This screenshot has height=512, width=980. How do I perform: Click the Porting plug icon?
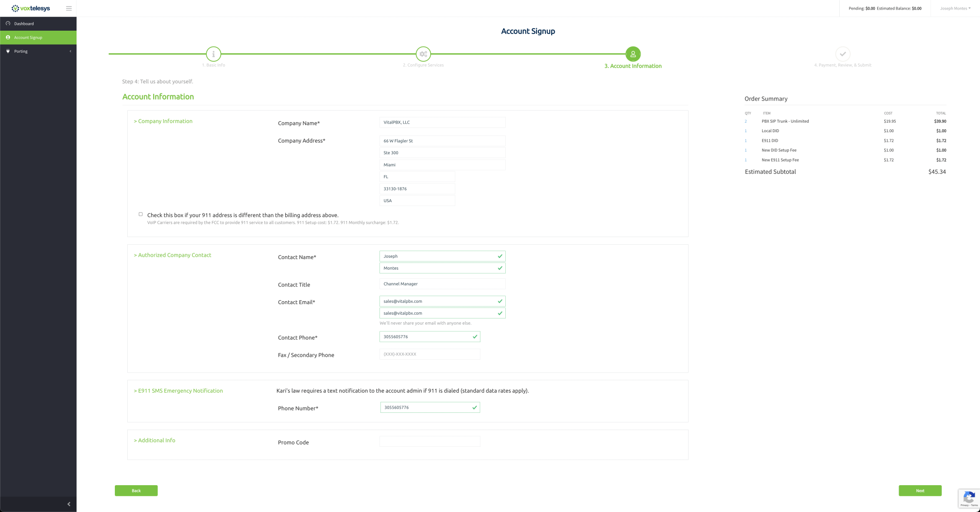click(8, 51)
